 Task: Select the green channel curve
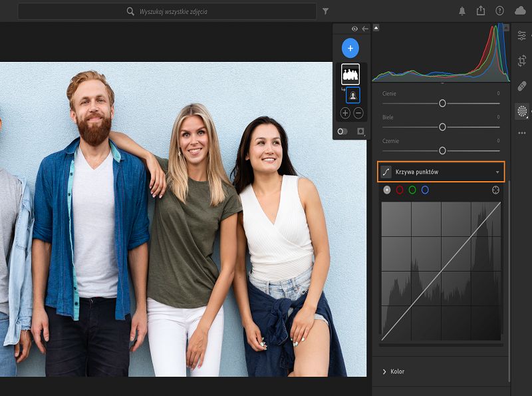pyautogui.click(x=412, y=190)
